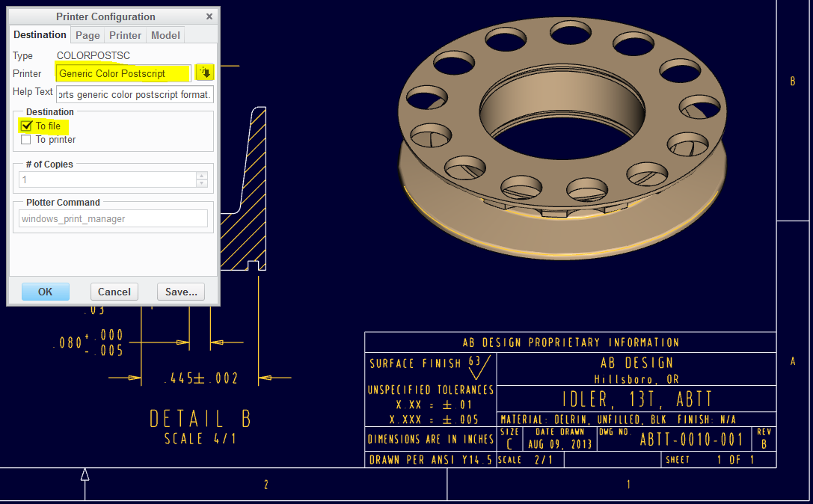The image size is (813, 504).
Task: Click the IDLER, 13T, ABTT title text
Action: click(x=637, y=399)
